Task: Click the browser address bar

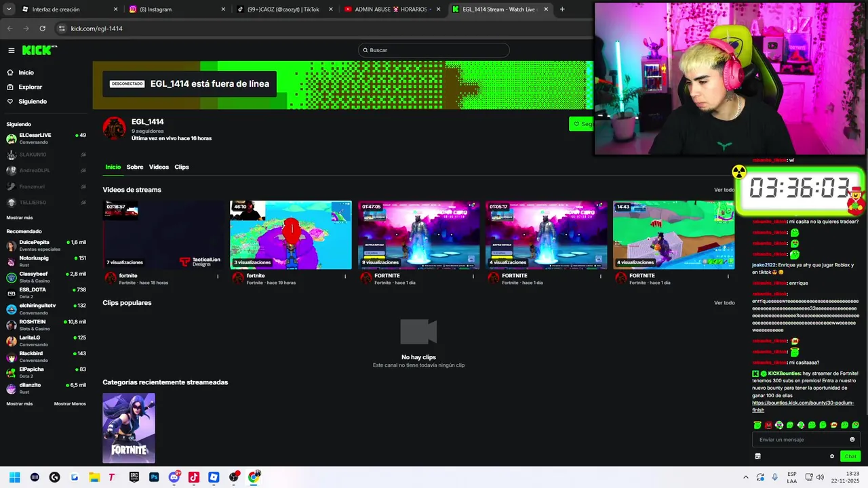Action: point(325,28)
